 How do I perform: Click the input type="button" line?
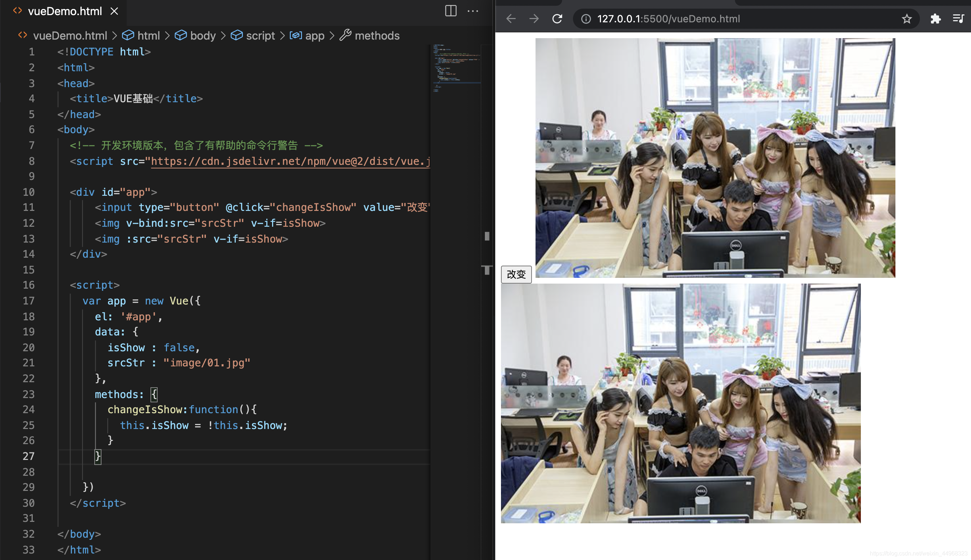pos(262,208)
